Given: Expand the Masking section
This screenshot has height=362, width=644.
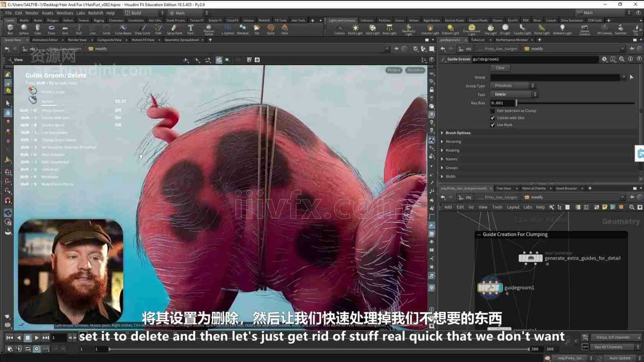Looking at the screenshot, I should pyautogui.click(x=452, y=150).
